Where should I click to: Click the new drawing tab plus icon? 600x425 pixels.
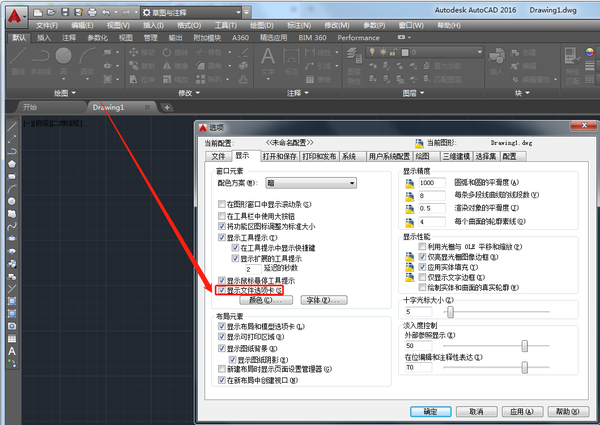coord(168,107)
